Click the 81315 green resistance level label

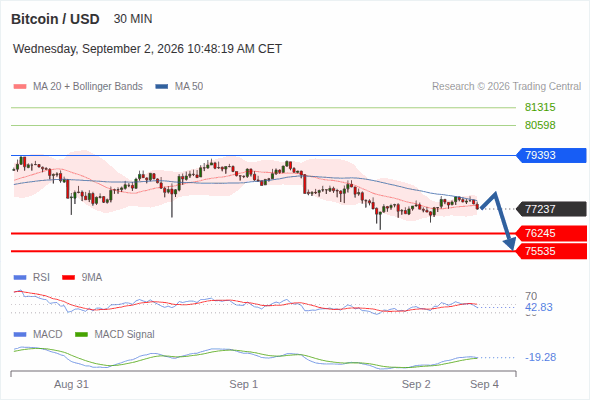point(540,108)
